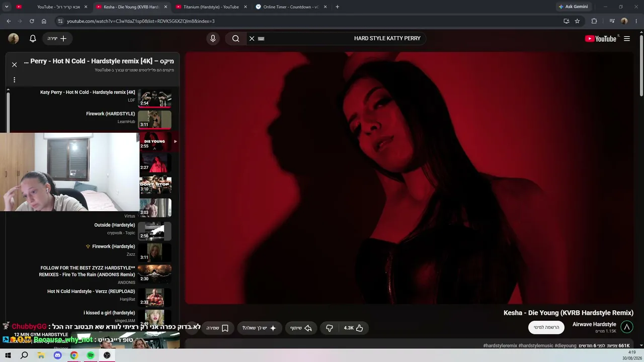Screen dimensions: 644x362
Task: Run the search with the magnifier icon
Action: click(x=235, y=39)
